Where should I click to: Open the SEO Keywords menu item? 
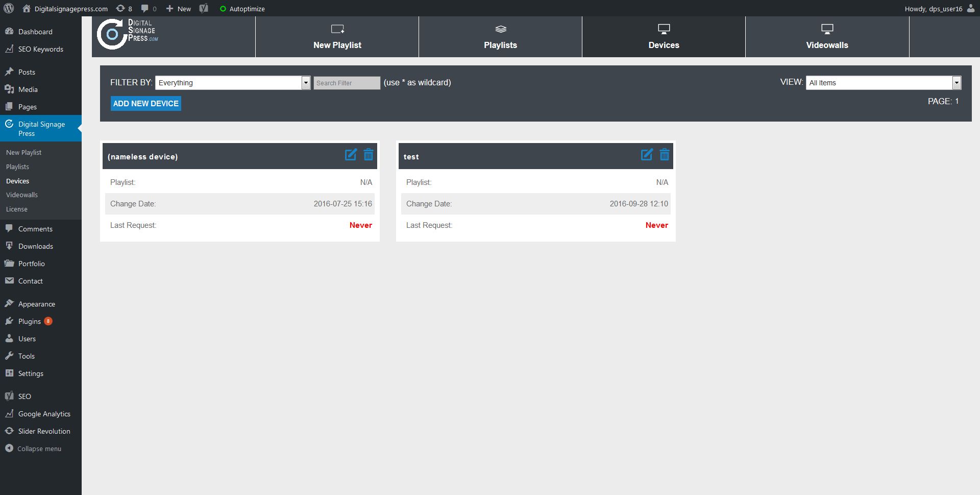pyautogui.click(x=41, y=49)
